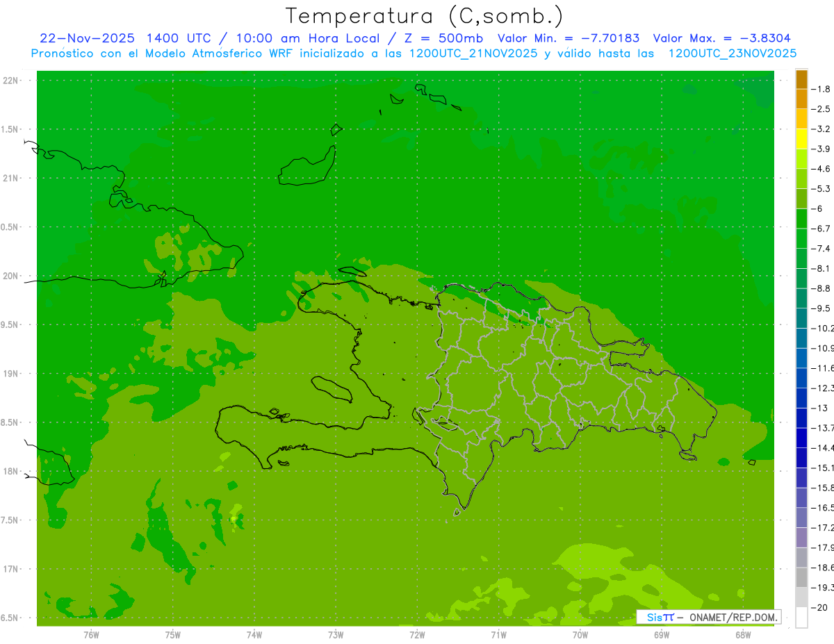This screenshot has height=644, width=834.
Task: Click the '74W' longitude label
Action: [254, 635]
